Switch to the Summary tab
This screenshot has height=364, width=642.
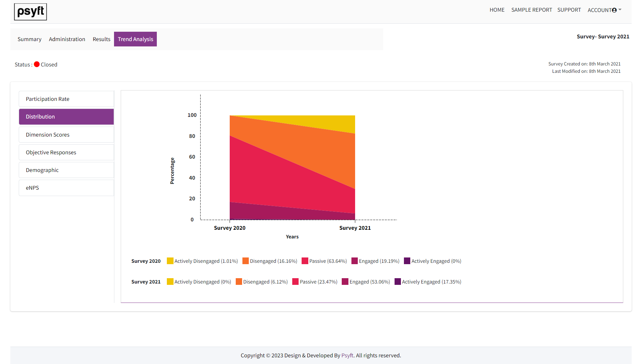[x=29, y=39]
